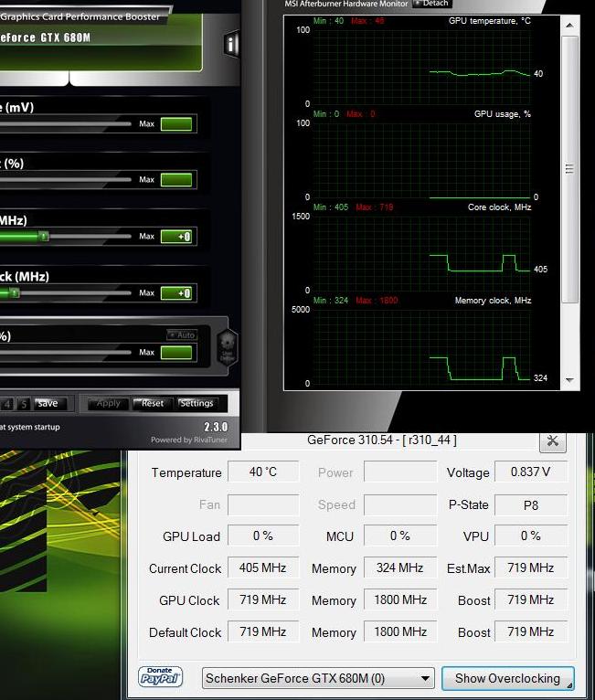Click the Core clock graph
The height and width of the screenshot is (700, 595).
[422, 253]
